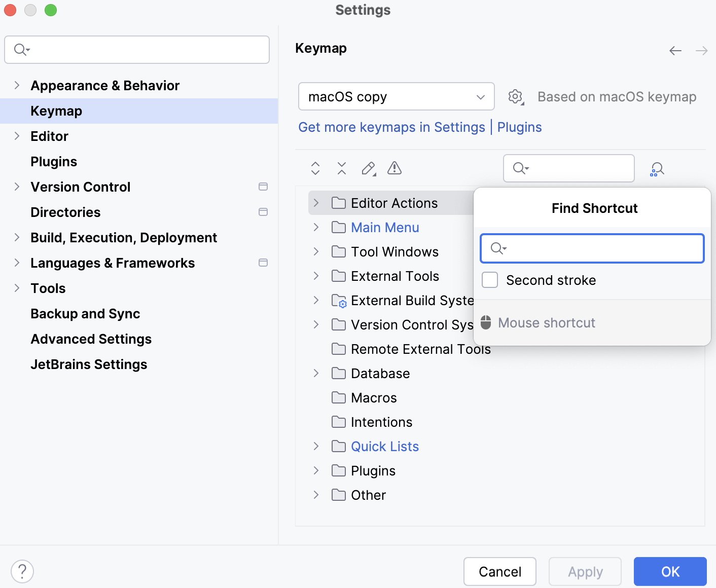The width and height of the screenshot is (716, 588).
Task: Show keymap conflicts via warning icon
Action: 395,168
